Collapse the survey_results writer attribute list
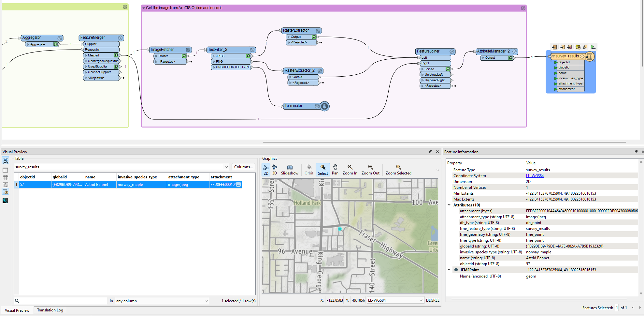 [553, 56]
